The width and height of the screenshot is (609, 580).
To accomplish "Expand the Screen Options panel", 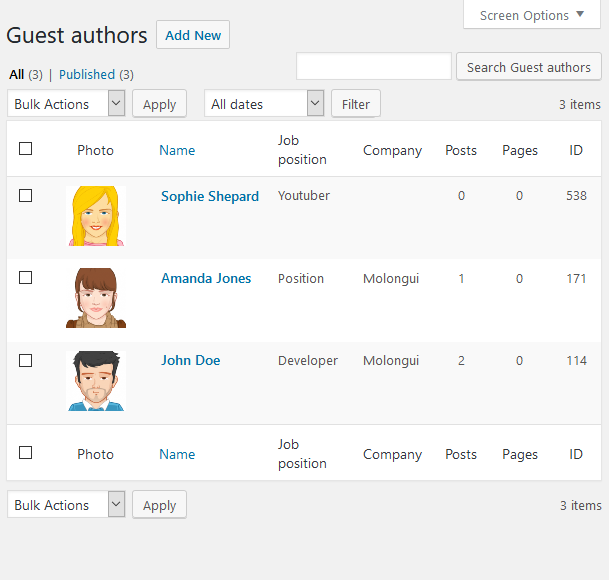I will click(531, 15).
